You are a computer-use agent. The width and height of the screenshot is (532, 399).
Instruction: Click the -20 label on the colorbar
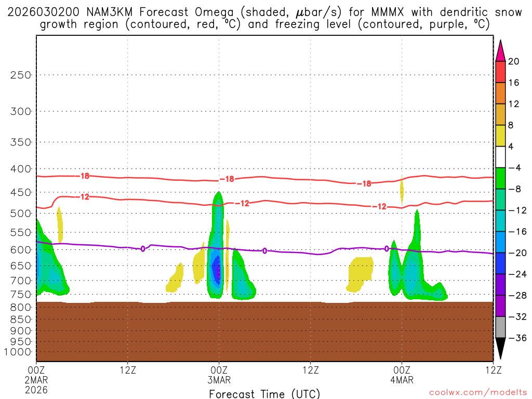pos(517,253)
